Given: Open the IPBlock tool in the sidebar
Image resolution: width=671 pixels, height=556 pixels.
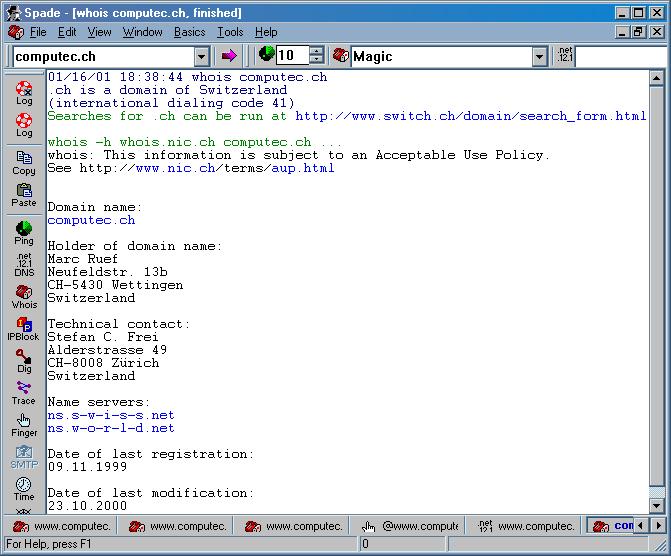Looking at the screenshot, I should pyautogui.click(x=24, y=329).
